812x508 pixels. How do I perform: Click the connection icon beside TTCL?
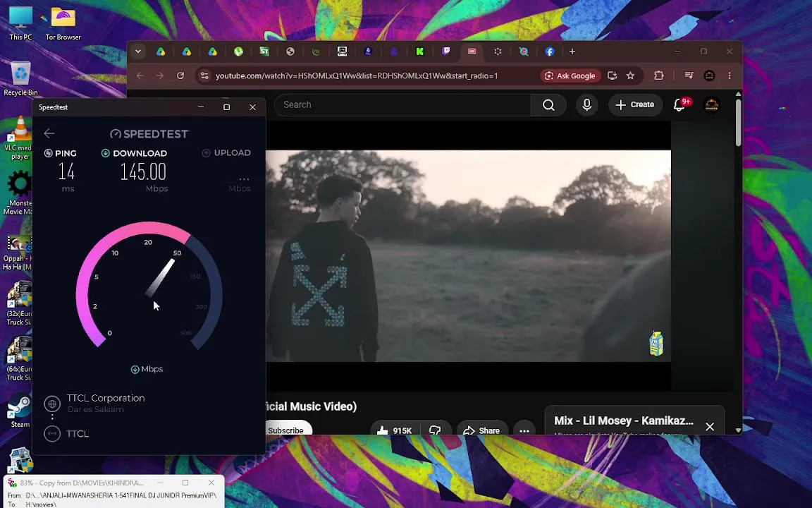click(x=52, y=433)
